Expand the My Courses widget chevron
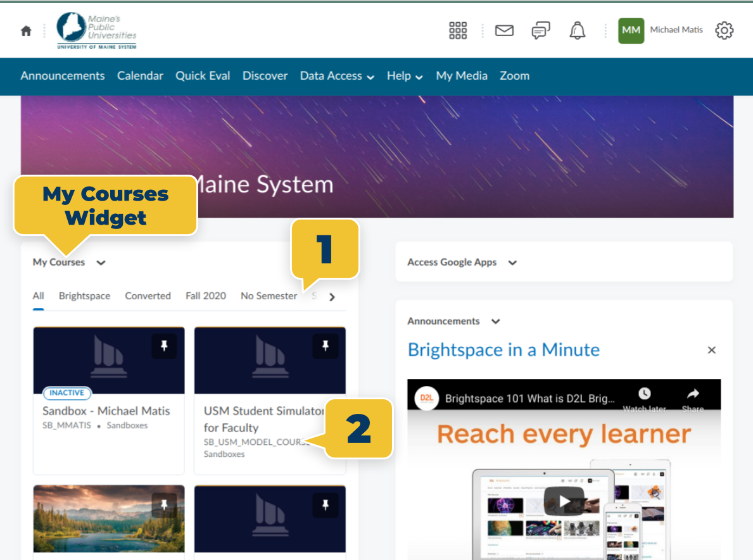 (x=101, y=263)
